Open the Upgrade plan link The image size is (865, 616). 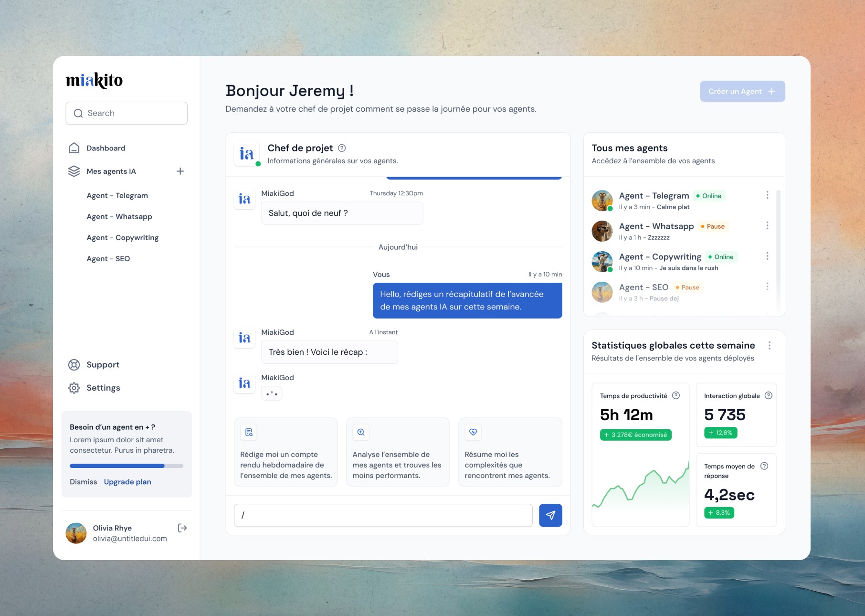(127, 481)
